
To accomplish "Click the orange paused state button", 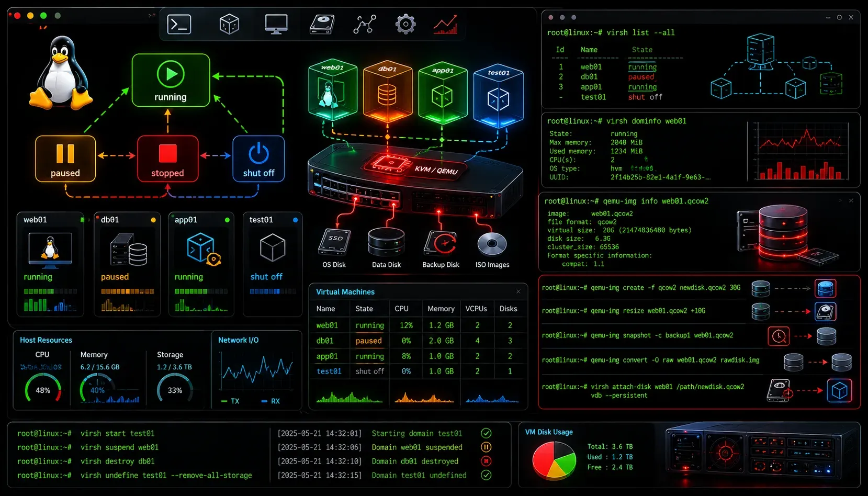I will click(x=65, y=159).
